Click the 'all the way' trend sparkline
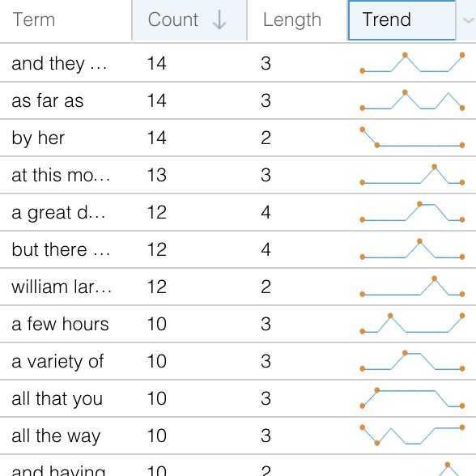This screenshot has height=476, width=476. tap(412, 436)
